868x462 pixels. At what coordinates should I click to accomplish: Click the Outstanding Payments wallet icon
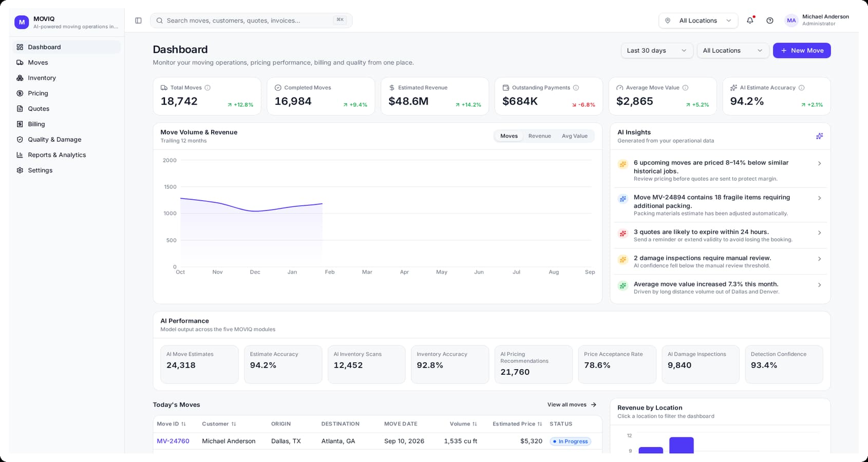(506, 88)
